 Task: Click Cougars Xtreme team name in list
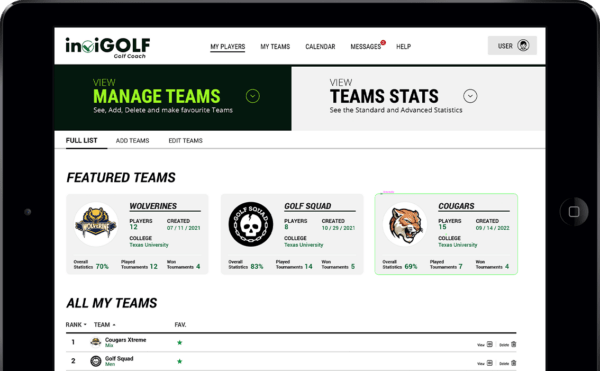click(126, 340)
